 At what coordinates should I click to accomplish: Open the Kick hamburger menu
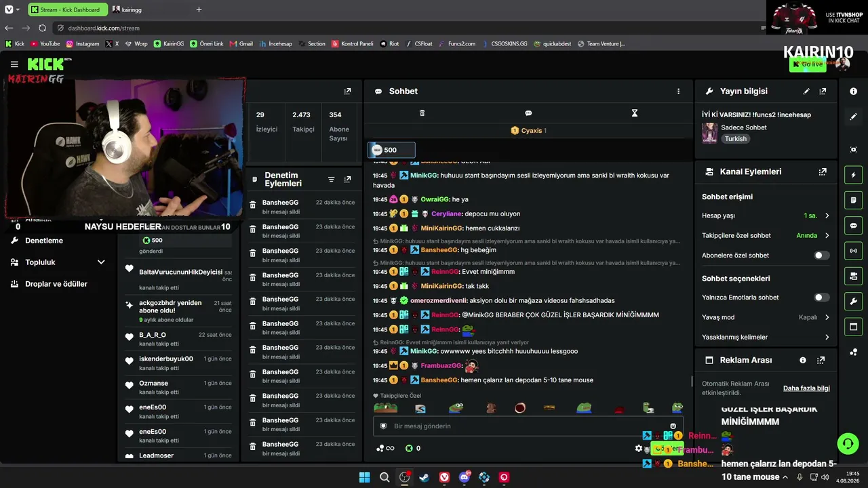coord(14,64)
